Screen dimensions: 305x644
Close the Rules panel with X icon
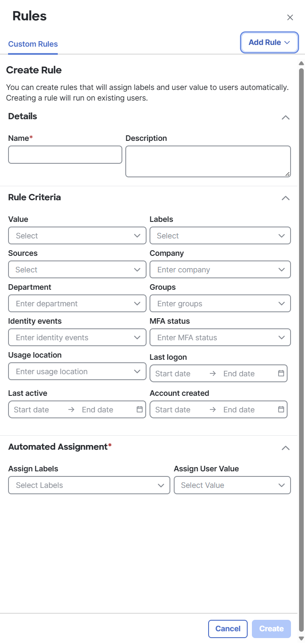[290, 17]
